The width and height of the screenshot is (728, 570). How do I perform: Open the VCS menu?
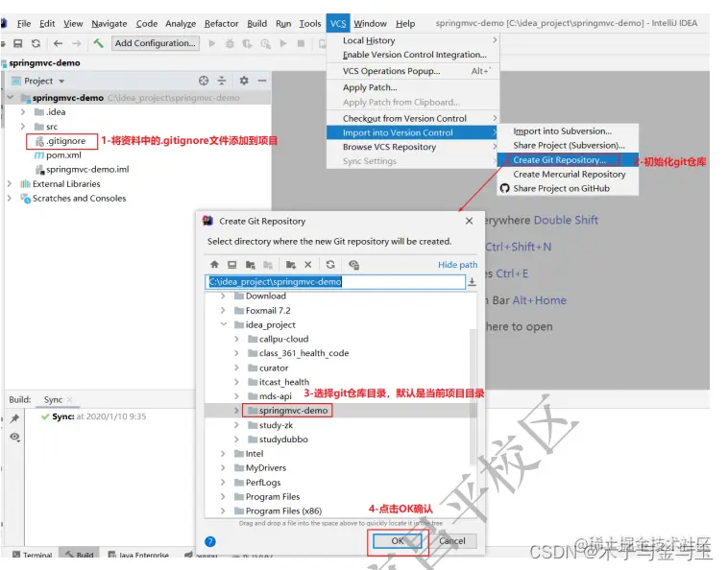pos(338,24)
